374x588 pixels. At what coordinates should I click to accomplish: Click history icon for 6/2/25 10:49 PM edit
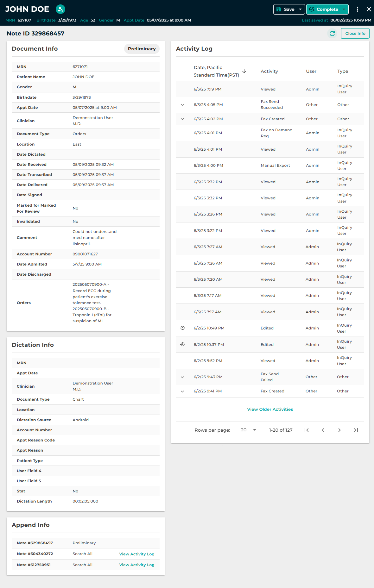(182, 328)
